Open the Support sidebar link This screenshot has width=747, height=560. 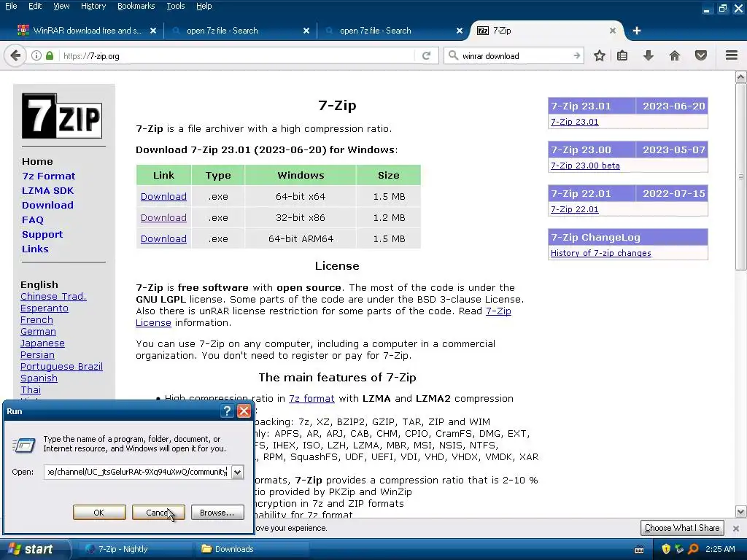tap(42, 234)
